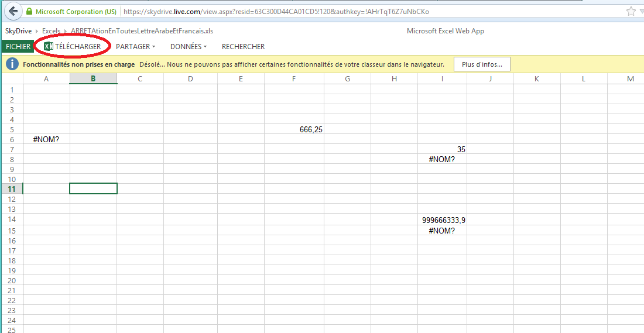Open the Excels folder breadcrumb
The image size is (644, 333).
51,31
